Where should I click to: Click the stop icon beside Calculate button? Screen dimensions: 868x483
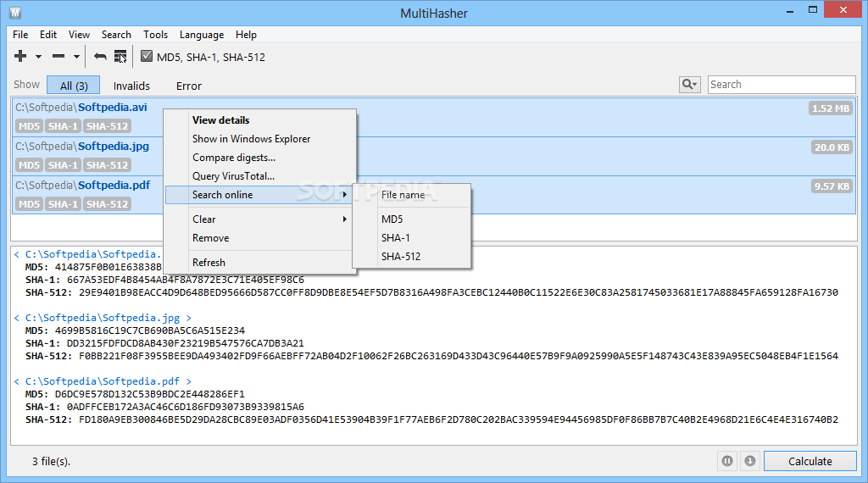click(x=749, y=461)
